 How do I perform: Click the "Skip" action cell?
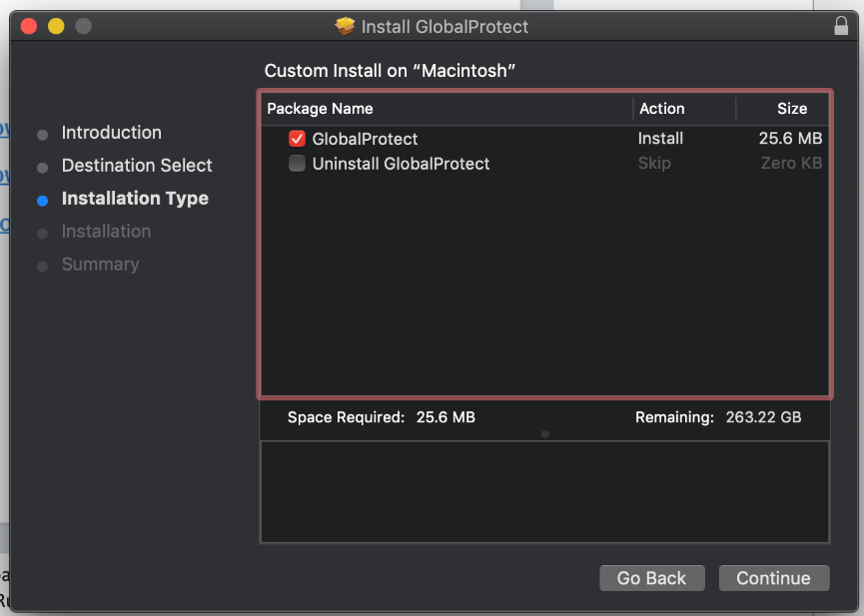coord(654,163)
